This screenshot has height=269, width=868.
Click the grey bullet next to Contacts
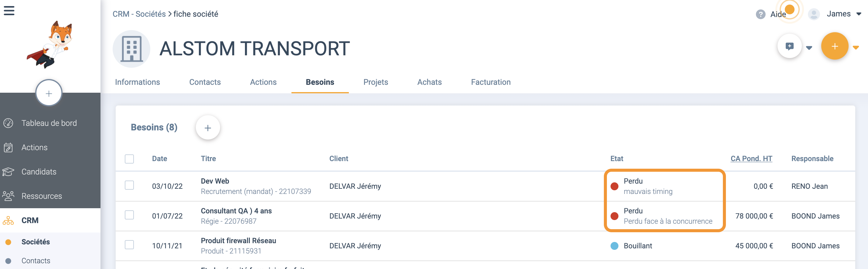coord(9,261)
